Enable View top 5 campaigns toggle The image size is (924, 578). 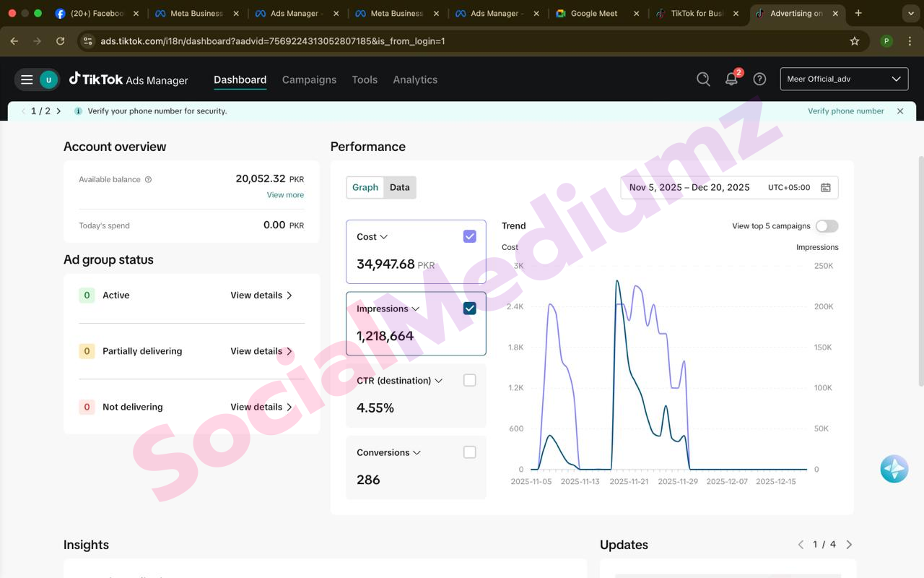click(x=827, y=226)
